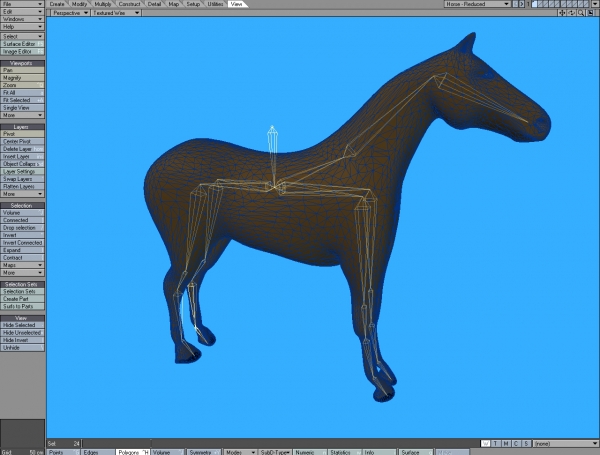Switch to the Setup tab
Screen dimensions: 600x455
[193, 4]
